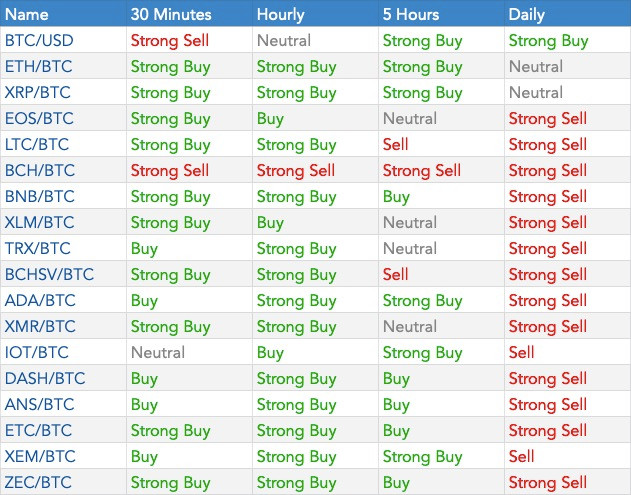Screen dimensions: 631x495
Task: Select the EOS/BTC pair
Action: click(39, 118)
